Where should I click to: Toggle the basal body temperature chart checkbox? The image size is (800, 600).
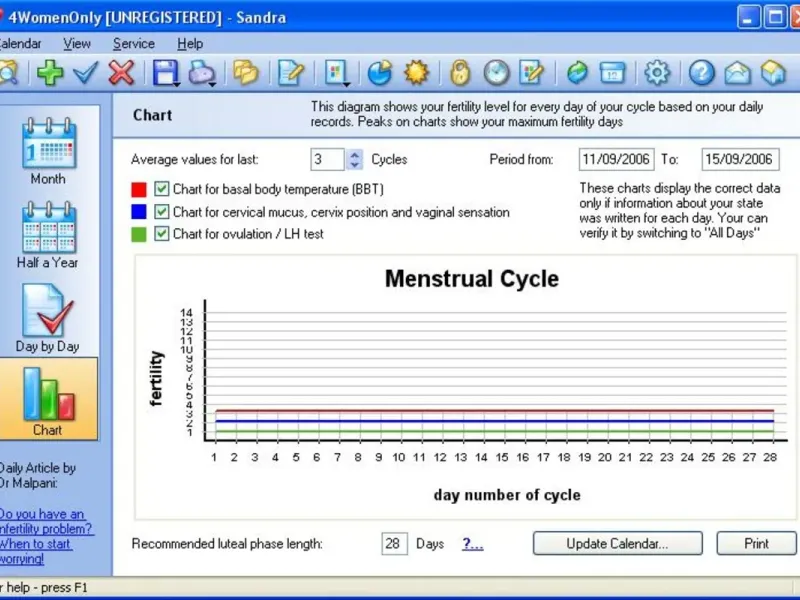coord(161,189)
